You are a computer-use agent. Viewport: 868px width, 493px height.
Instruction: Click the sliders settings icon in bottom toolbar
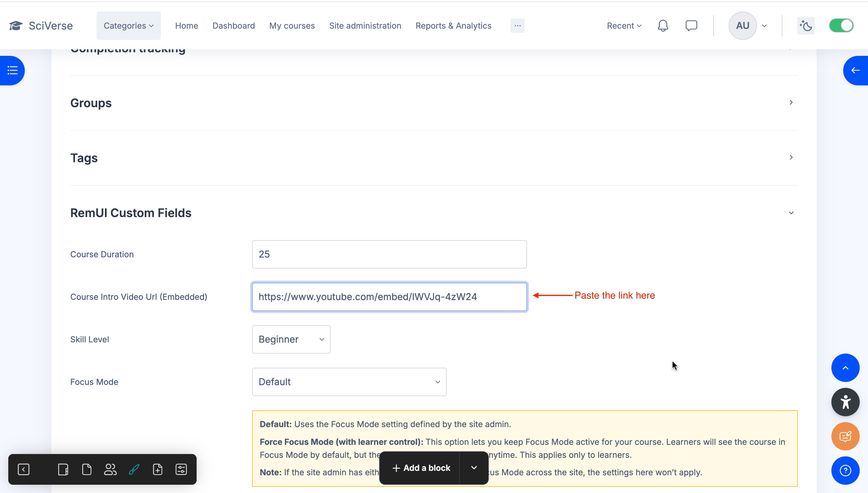click(181, 469)
